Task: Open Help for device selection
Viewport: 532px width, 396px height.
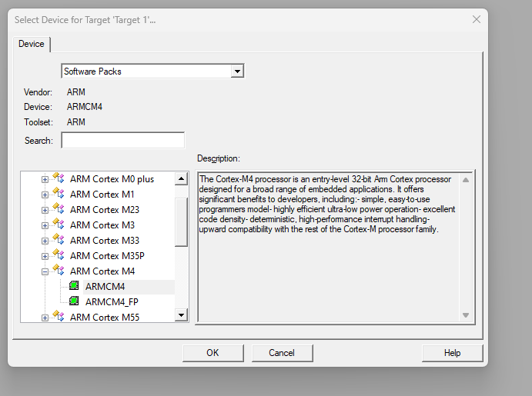Action: coord(452,353)
